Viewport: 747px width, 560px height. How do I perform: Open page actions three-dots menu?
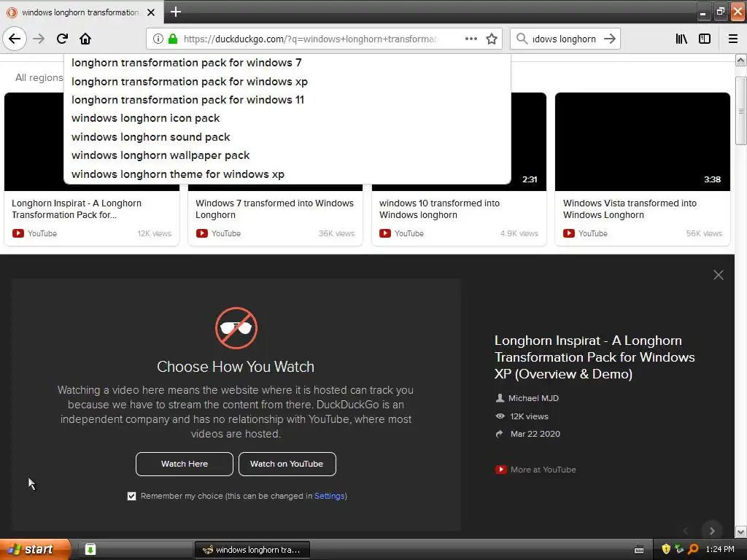pos(471,39)
